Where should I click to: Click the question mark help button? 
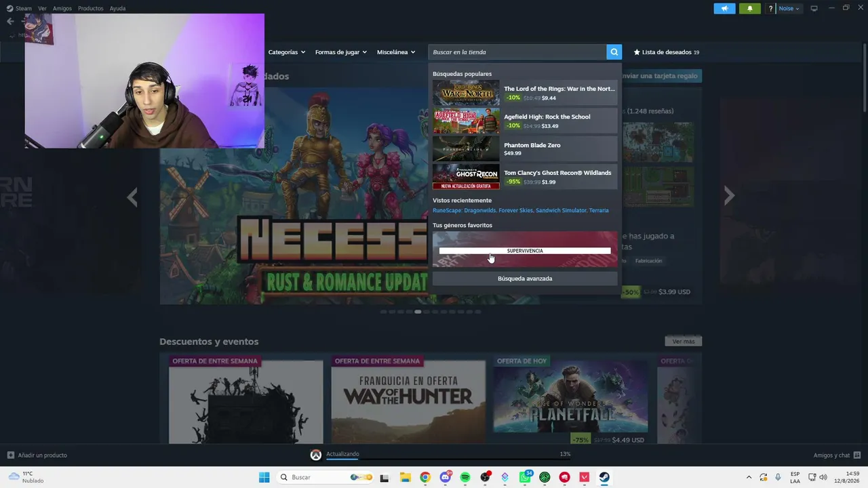770,8
